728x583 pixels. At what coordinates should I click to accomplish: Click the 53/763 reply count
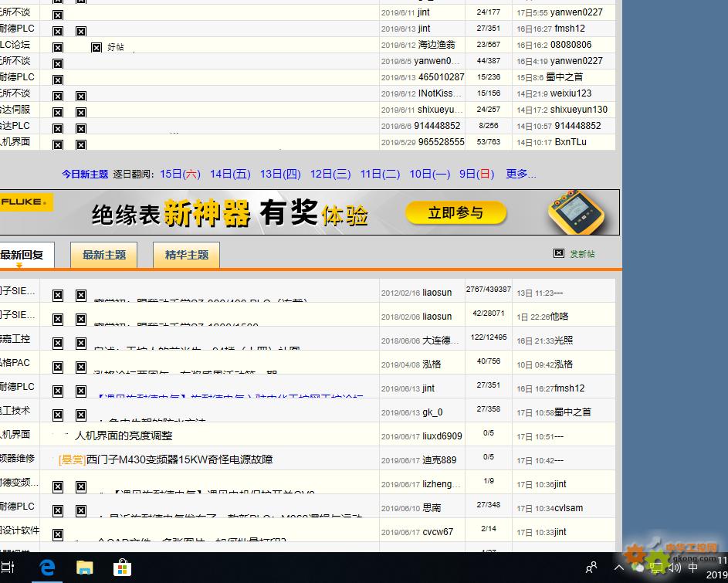pyautogui.click(x=489, y=141)
